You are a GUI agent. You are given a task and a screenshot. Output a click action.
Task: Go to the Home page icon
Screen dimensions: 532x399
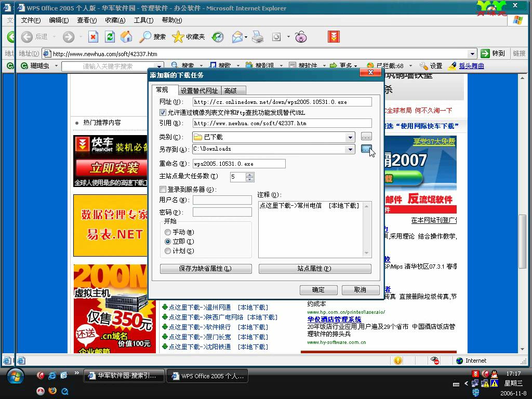pyautogui.click(x=126, y=37)
